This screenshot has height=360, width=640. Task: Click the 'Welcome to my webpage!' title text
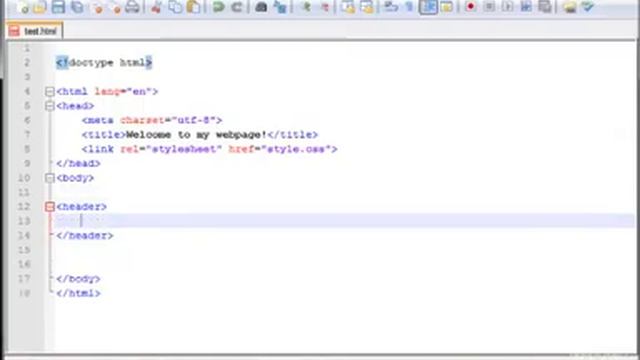point(196,135)
